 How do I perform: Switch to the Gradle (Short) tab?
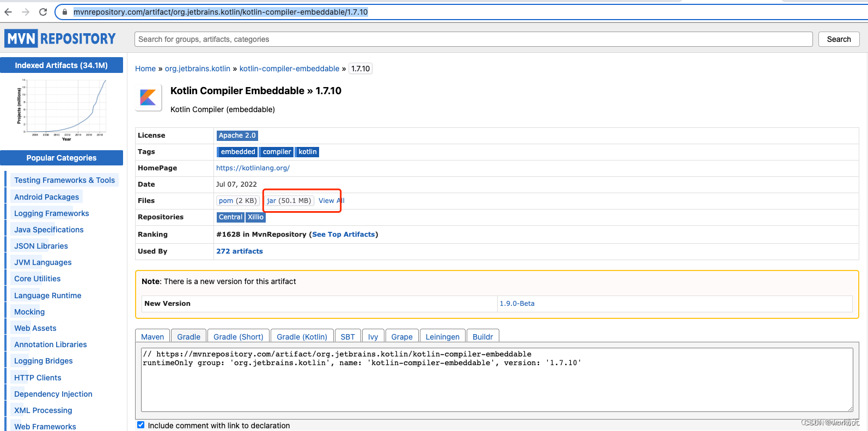(238, 336)
